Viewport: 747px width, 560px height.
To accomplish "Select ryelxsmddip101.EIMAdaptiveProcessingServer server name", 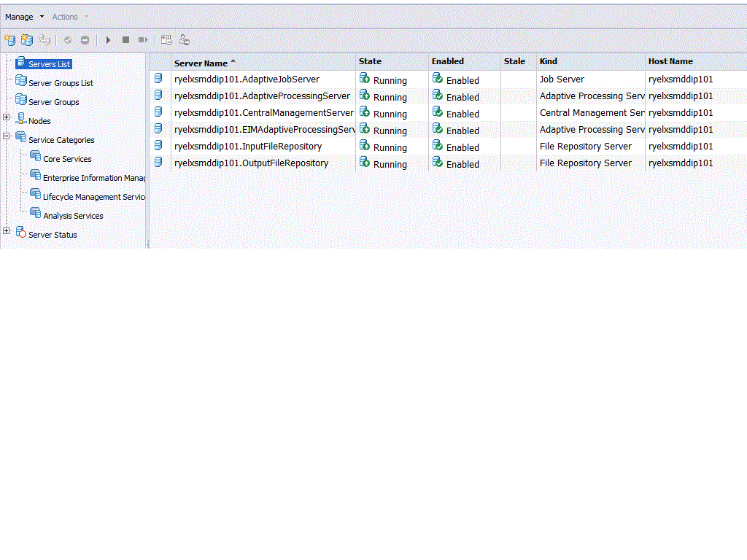I will pos(265,130).
